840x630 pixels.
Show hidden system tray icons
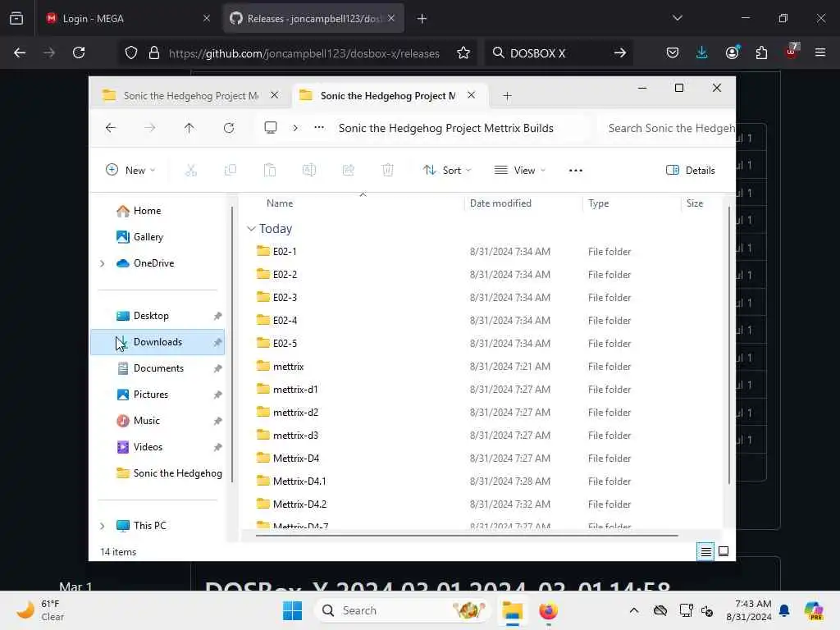coord(634,610)
